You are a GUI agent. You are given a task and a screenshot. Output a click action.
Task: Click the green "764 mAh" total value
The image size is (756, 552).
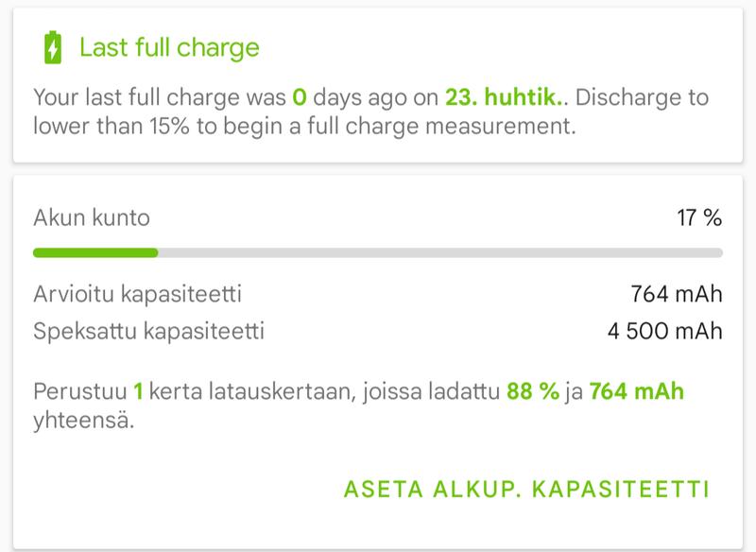636,392
